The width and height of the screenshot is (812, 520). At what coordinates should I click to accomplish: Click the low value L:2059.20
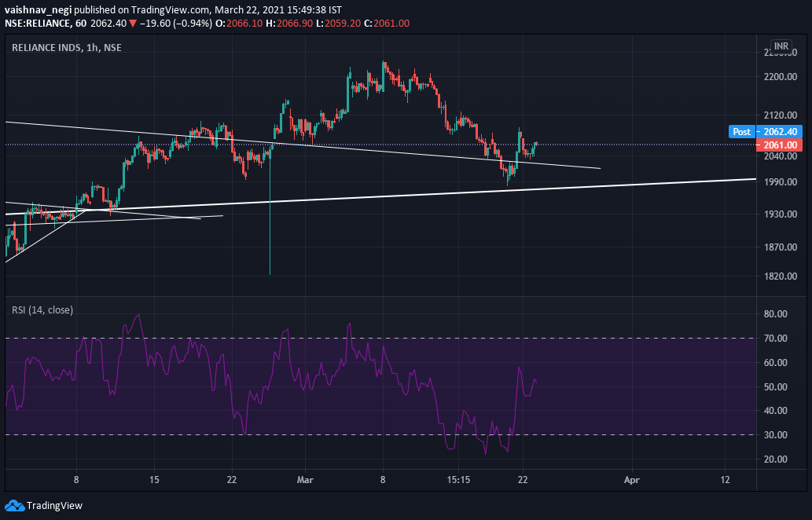click(340, 24)
